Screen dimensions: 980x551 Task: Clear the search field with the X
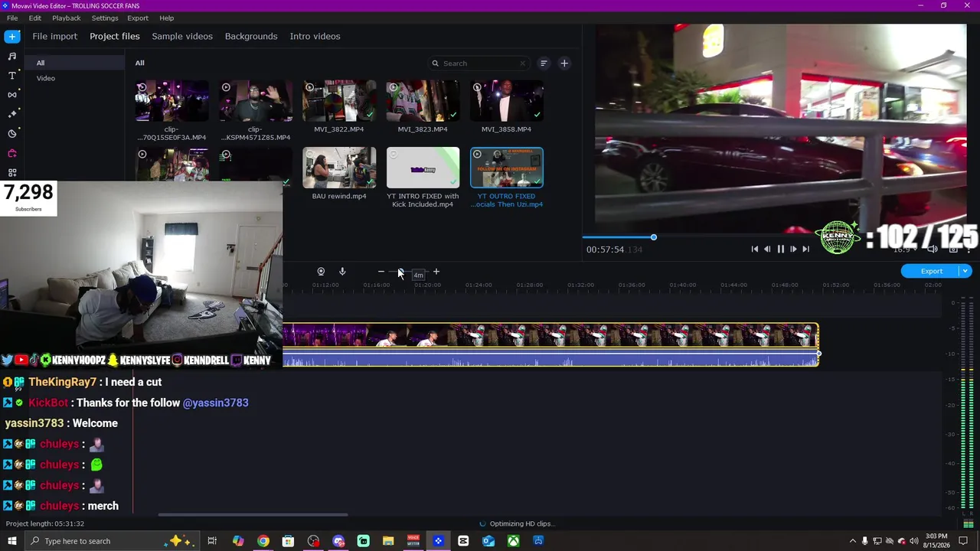click(x=523, y=64)
